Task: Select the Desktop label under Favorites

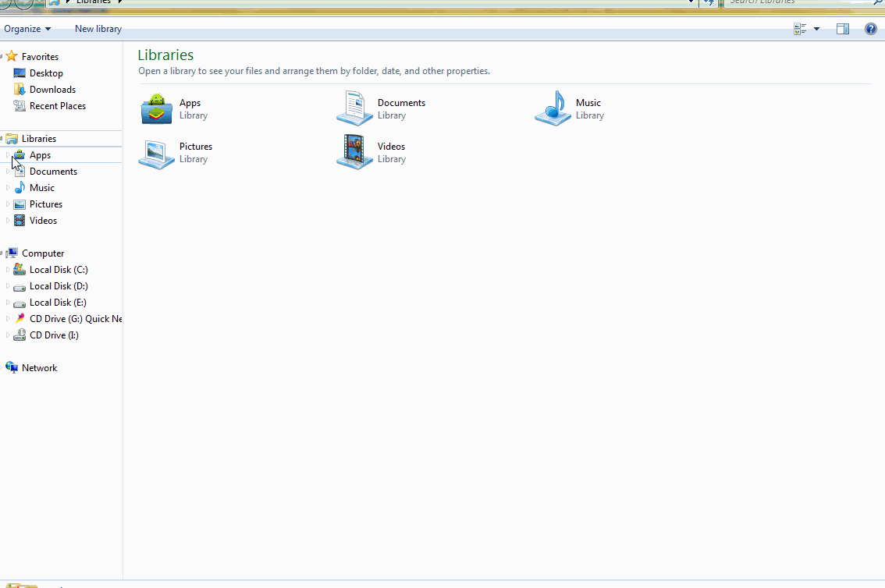Action: click(46, 73)
